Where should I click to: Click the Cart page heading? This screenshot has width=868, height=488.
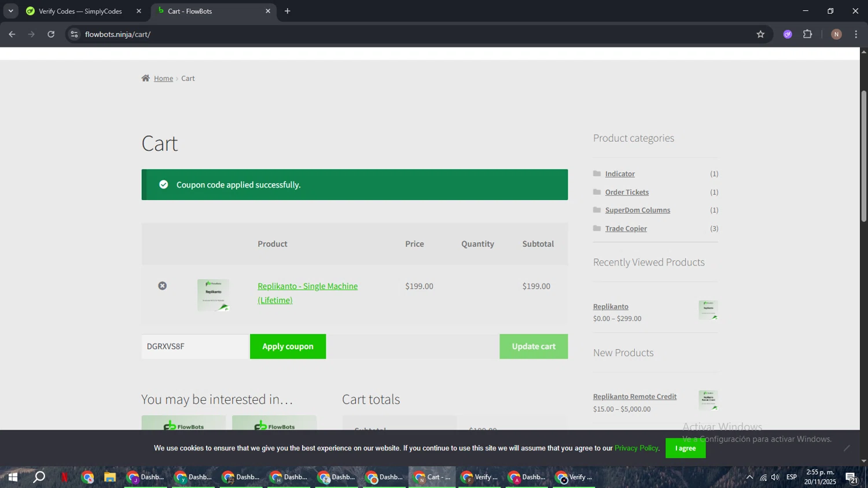160,143
